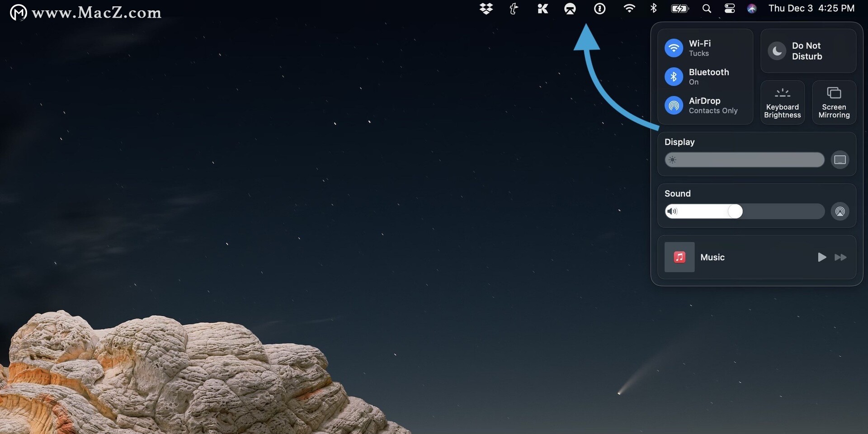Open display options button beside brightness
Screen dimensions: 868x434
(x=840, y=160)
